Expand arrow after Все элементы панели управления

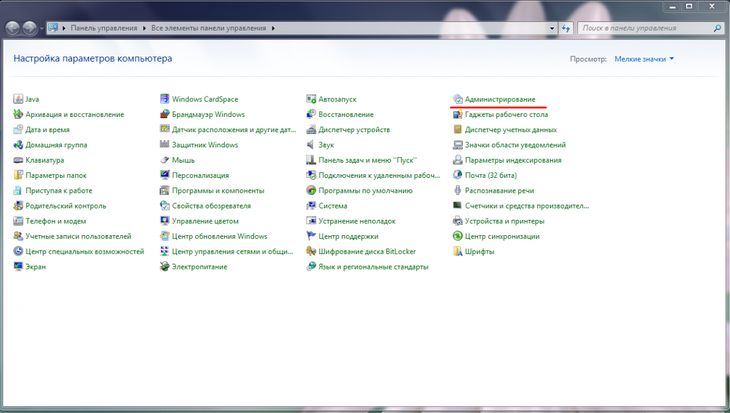point(273,28)
